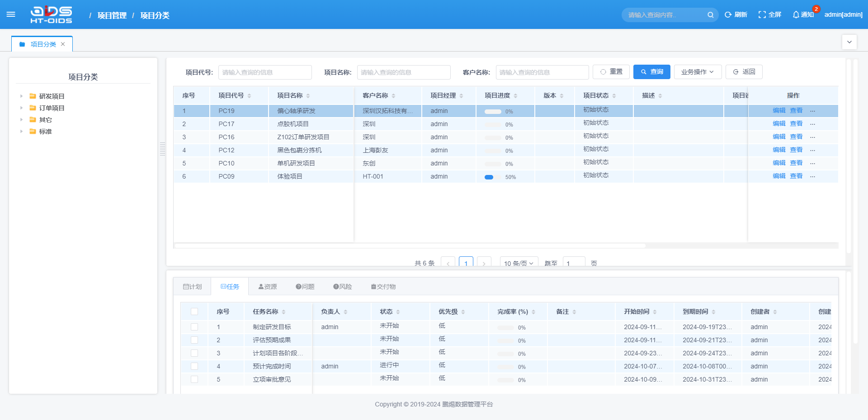Screen dimensions: 868x420
Task: Click the PC09 progress bar at 50%
Action: (x=493, y=177)
